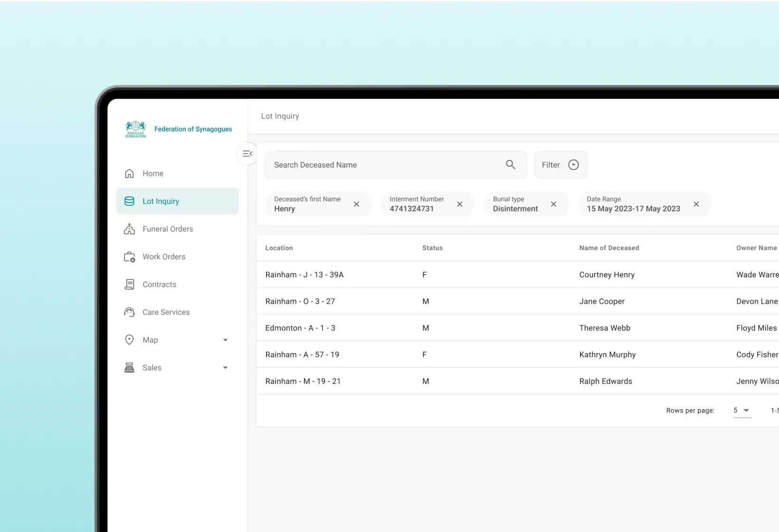Click the Federation of Synagogues logo
Screen dimensions: 779x532
(x=135, y=129)
